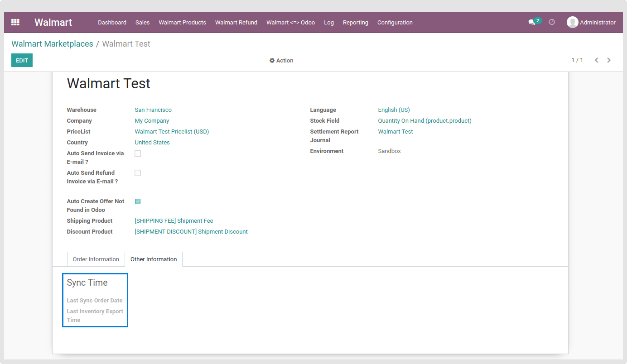Viewport: 627px width, 364px height.
Task: Toggle Auto Send Invoice via E-mail checkbox
Action: pyautogui.click(x=138, y=153)
